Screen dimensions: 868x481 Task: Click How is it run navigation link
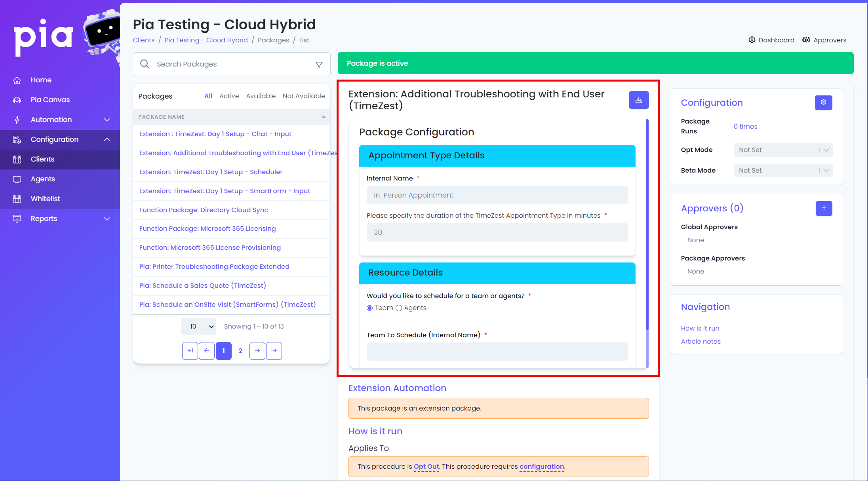coord(700,328)
